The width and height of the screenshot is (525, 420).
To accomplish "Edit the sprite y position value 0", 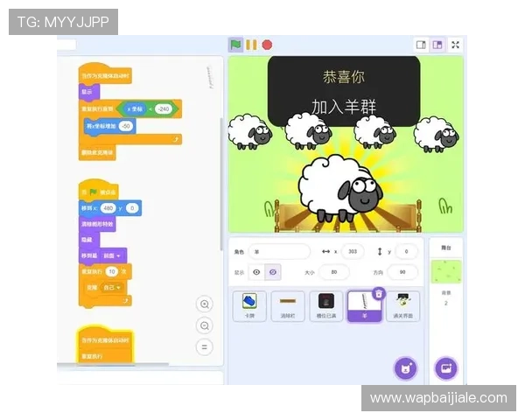I will (x=406, y=251).
